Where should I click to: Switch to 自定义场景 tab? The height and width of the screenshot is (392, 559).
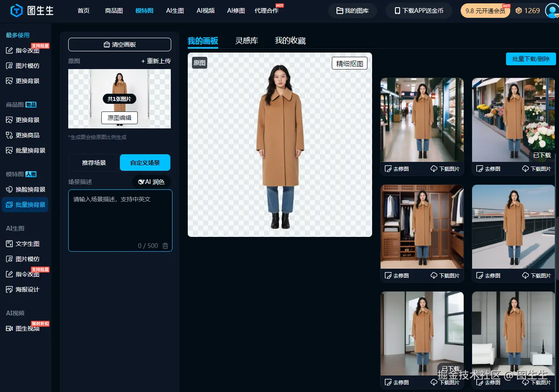[145, 163]
